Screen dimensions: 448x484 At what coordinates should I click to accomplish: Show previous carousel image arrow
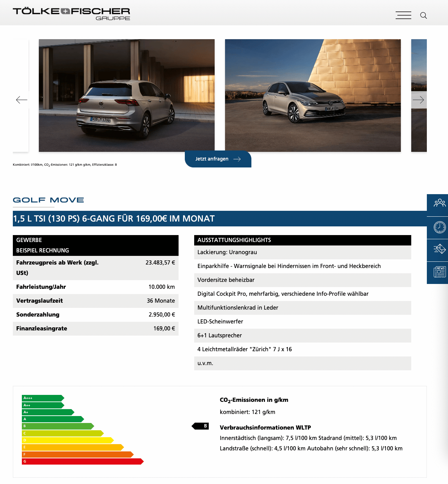pyautogui.click(x=21, y=100)
